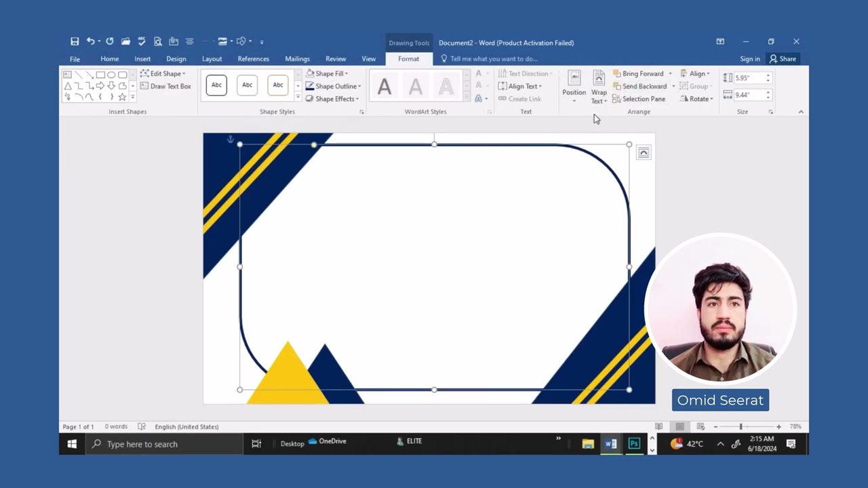Open file with the folder icon
This screenshot has height=488, width=868.
(x=125, y=42)
